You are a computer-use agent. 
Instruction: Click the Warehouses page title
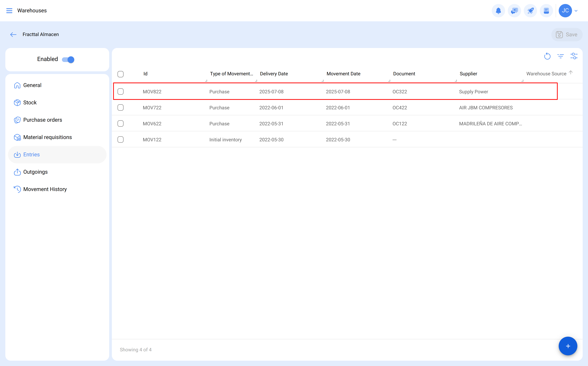pos(32,11)
